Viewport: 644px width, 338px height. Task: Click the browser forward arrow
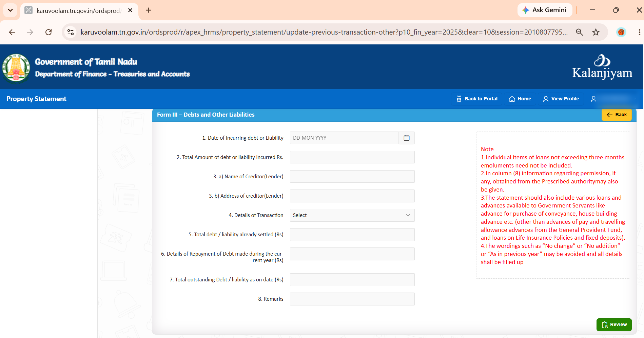pyautogui.click(x=30, y=32)
